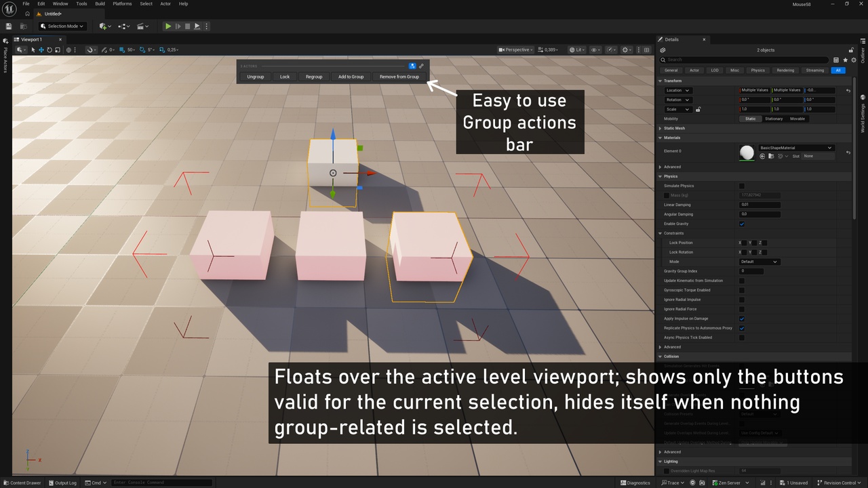Enable the Simulate Physics checkbox

tap(742, 186)
